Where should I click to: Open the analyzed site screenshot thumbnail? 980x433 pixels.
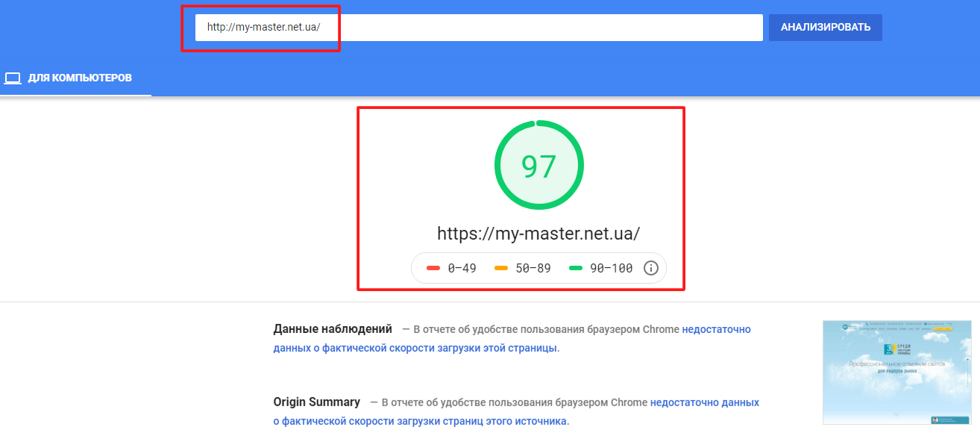(897, 373)
